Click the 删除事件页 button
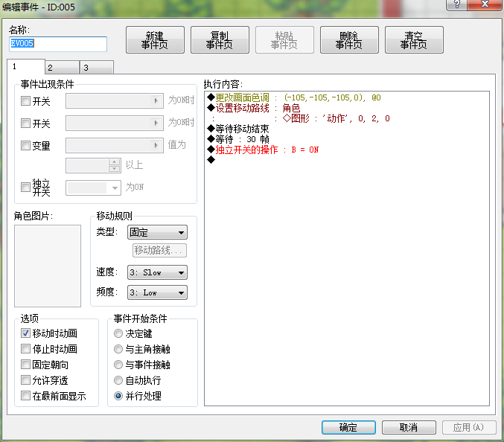Screen dimensions: 504x442 tap(349, 40)
